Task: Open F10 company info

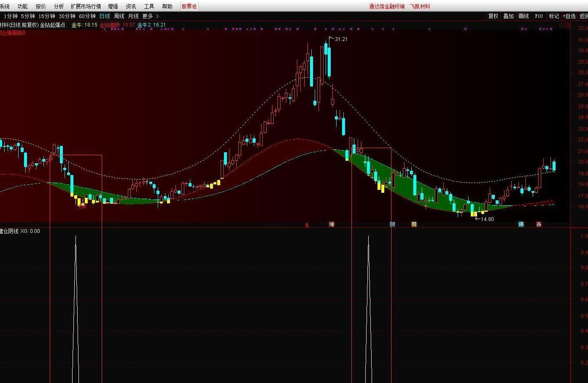Action: coord(539,16)
